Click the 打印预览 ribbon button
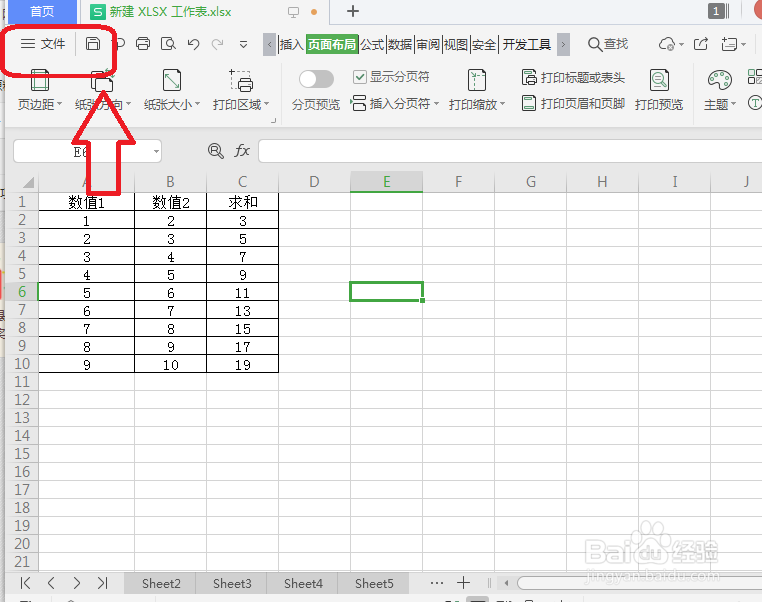Image resolution: width=762 pixels, height=602 pixels. [659, 90]
